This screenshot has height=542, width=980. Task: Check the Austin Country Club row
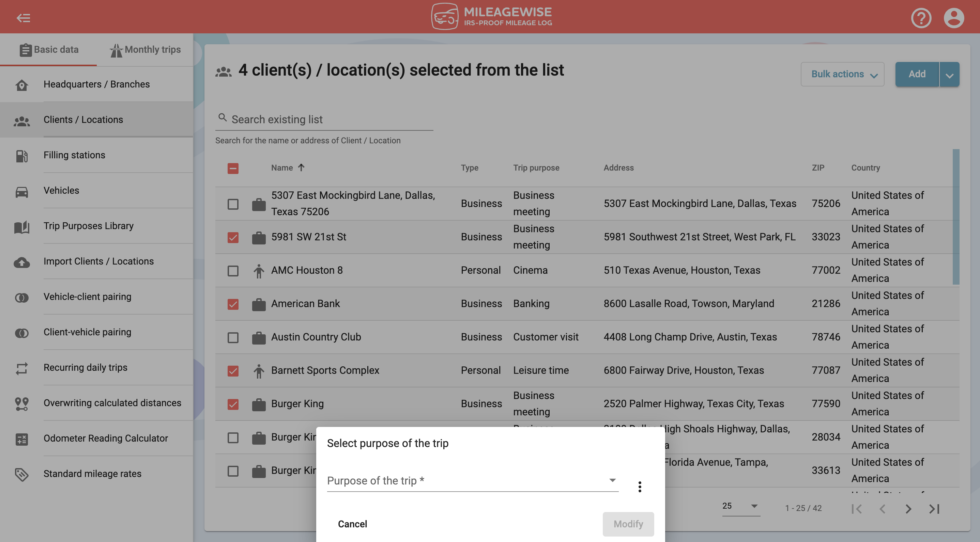click(233, 337)
